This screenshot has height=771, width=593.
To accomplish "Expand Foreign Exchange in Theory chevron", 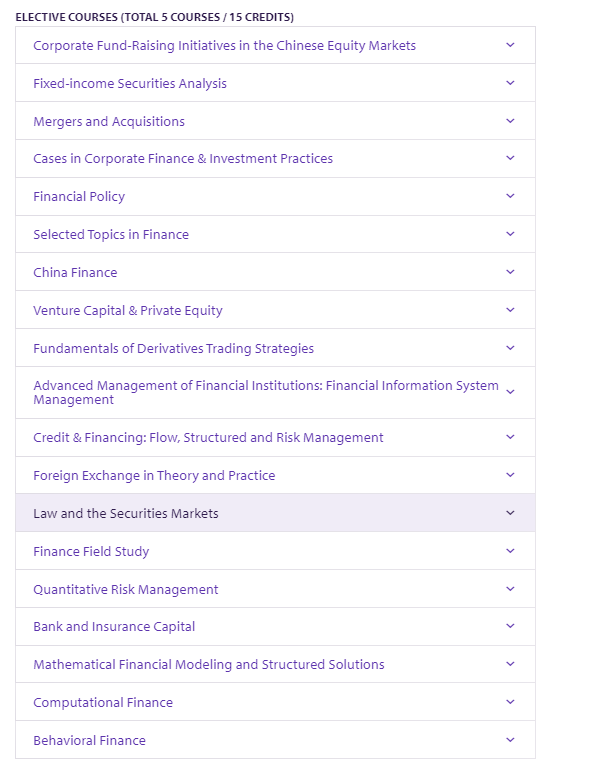I will click(x=510, y=474).
